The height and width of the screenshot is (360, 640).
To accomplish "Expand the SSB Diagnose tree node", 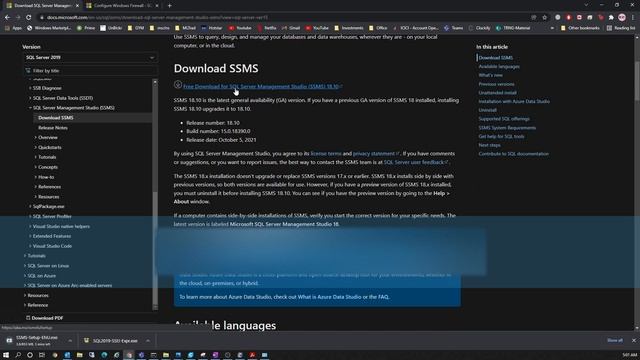I will (30, 88).
